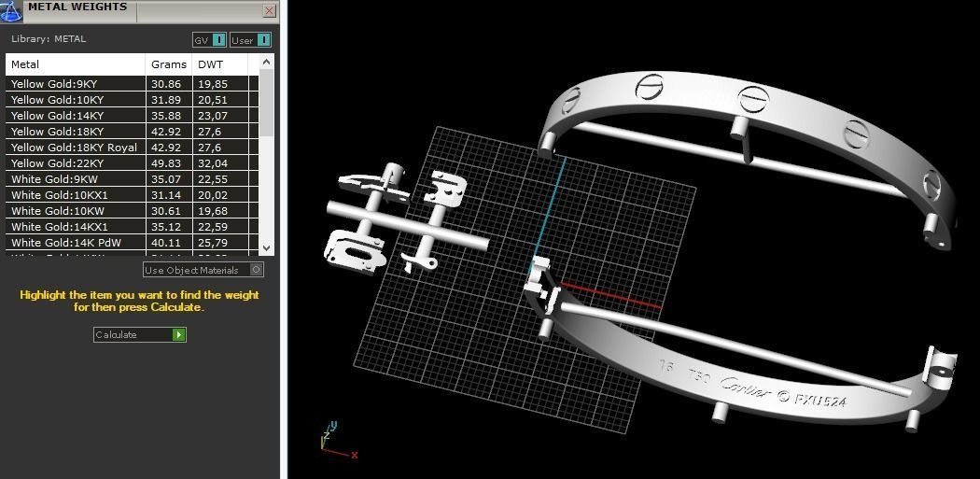Screen dimensions: 980x479
Task: Click the 27,6 DWT value for 18KY Royal
Action: (209, 148)
